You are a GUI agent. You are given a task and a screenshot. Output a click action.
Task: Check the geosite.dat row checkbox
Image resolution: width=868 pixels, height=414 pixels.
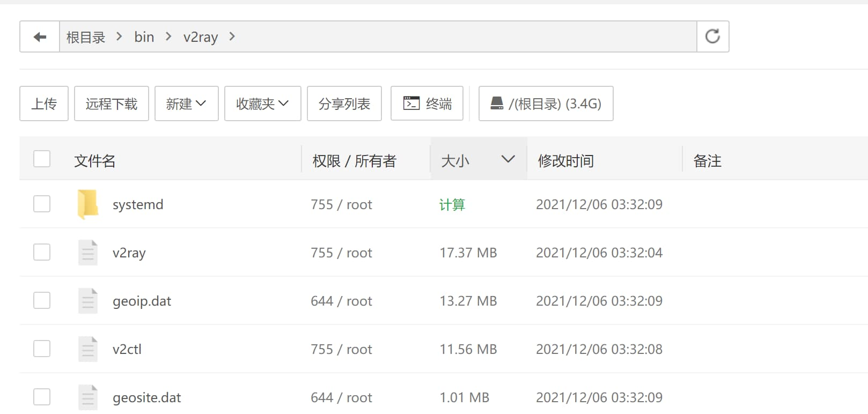[42, 397]
